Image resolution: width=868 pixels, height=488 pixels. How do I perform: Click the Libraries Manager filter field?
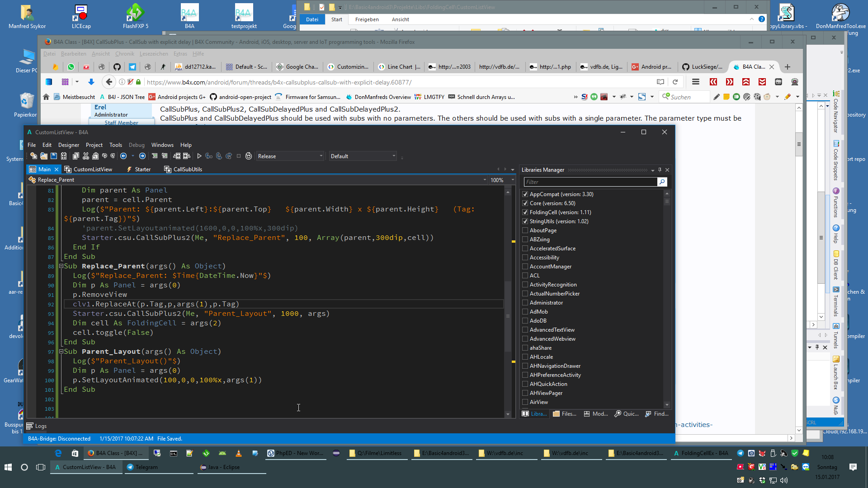click(x=590, y=182)
